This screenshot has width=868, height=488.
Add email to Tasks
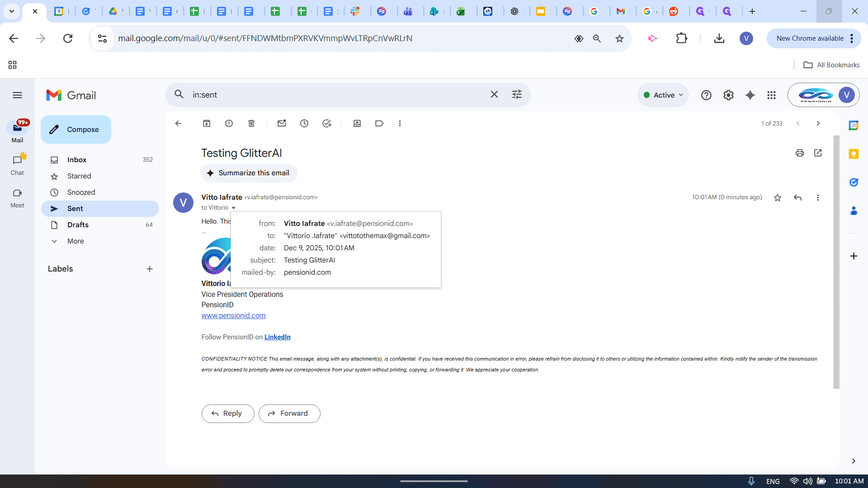click(327, 123)
